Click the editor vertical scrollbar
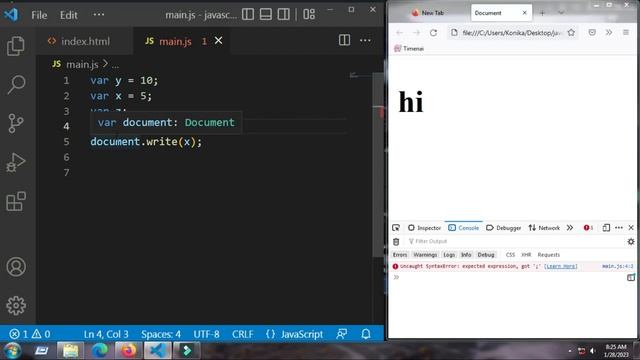Screen dimensions: 640x360 pyautogui.click(x=379, y=165)
